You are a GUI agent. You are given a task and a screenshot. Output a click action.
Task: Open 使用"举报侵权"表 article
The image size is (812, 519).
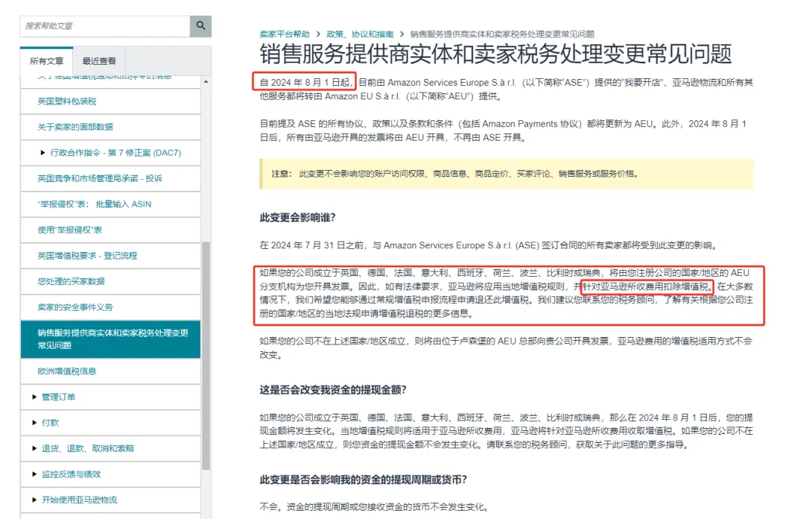69,230
